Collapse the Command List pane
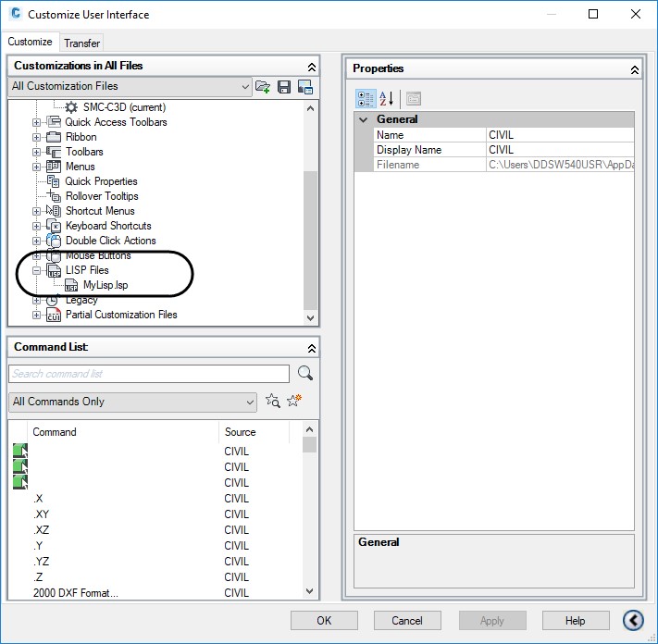 [311, 348]
